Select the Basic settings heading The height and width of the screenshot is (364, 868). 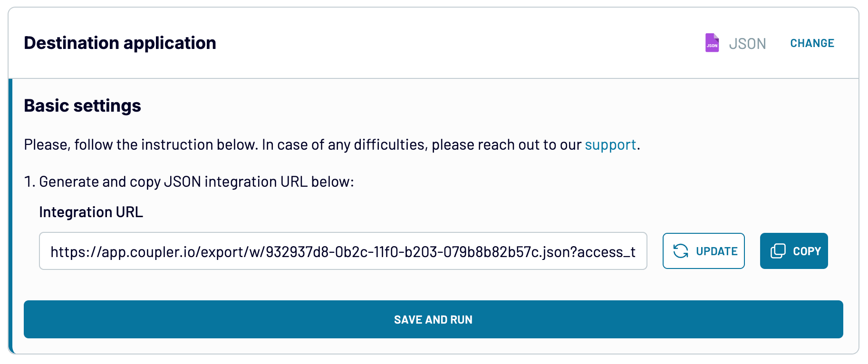pos(82,105)
